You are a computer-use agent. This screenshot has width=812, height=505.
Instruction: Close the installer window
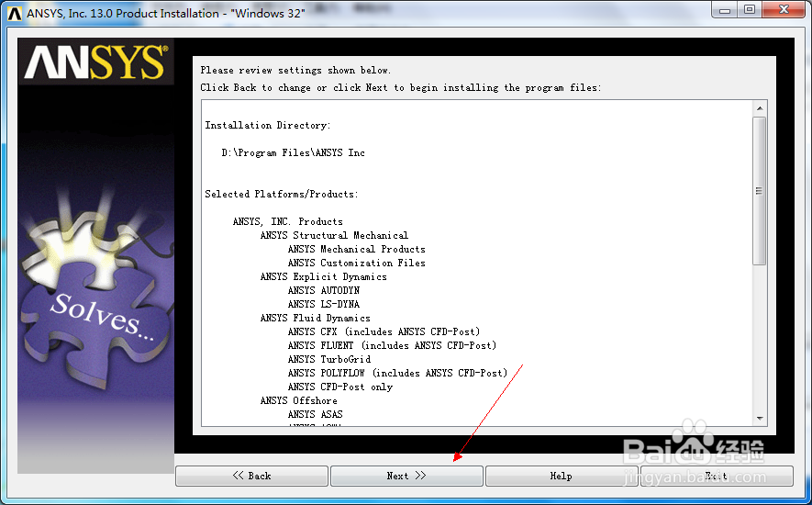click(x=784, y=10)
